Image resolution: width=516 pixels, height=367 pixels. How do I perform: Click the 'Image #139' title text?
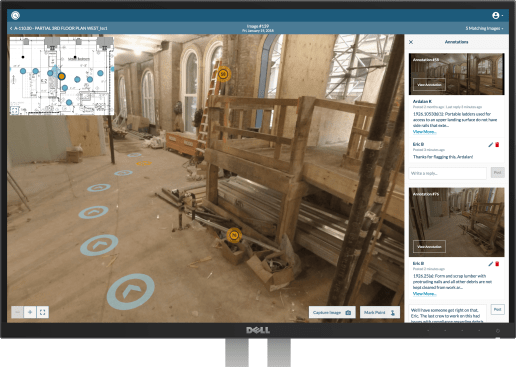pyautogui.click(x=258, y=26)
